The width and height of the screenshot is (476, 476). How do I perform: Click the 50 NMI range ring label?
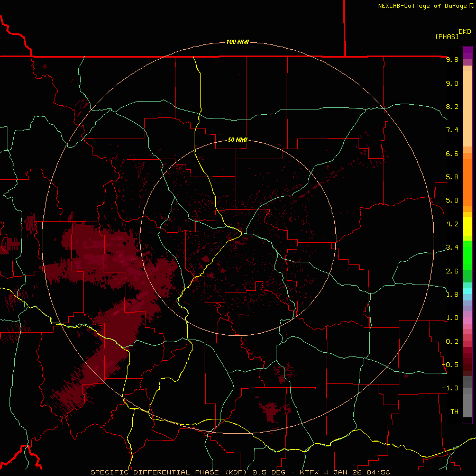[x=237, y=140]
